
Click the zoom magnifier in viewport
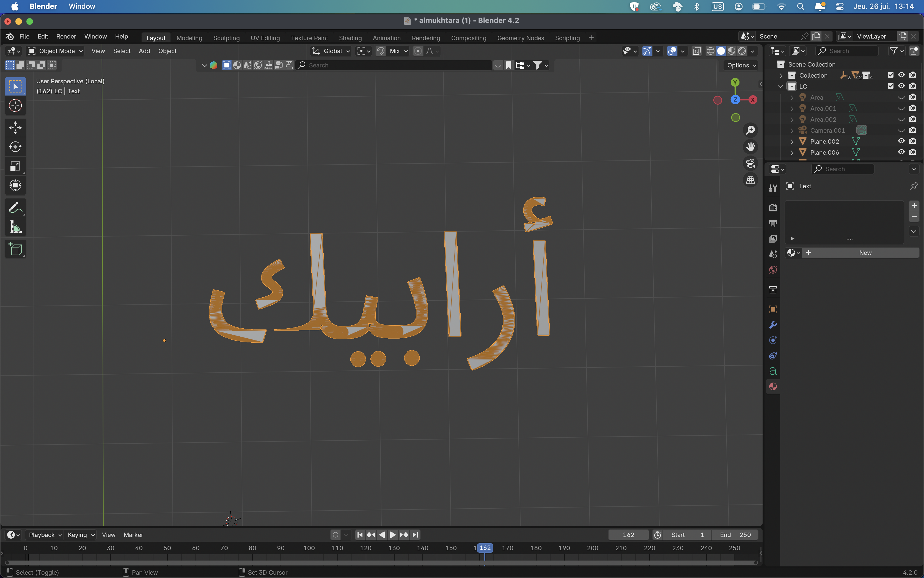click(751, 130)
